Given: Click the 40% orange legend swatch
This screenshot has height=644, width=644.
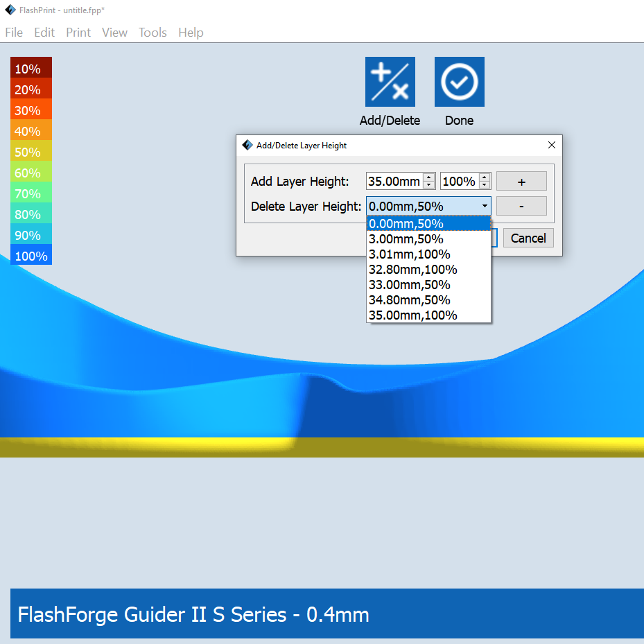Looking at the screenshot, I should (x=31, y=130).
